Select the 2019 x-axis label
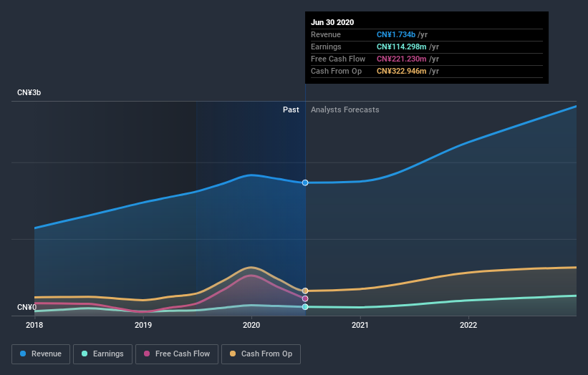The height and width of the screenshot is (375, 588). pyautogui.click(x=143, y=325)
